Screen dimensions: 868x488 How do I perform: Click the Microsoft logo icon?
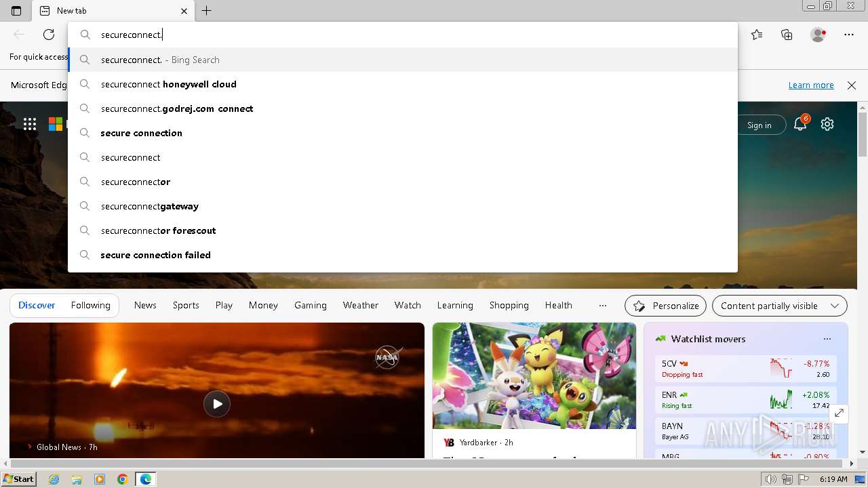[56, 124]
